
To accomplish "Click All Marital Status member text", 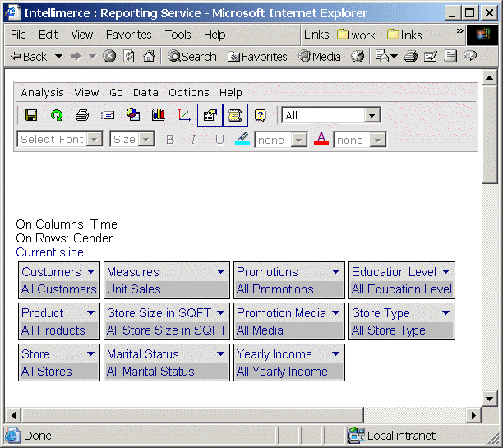I will point(150,372).
